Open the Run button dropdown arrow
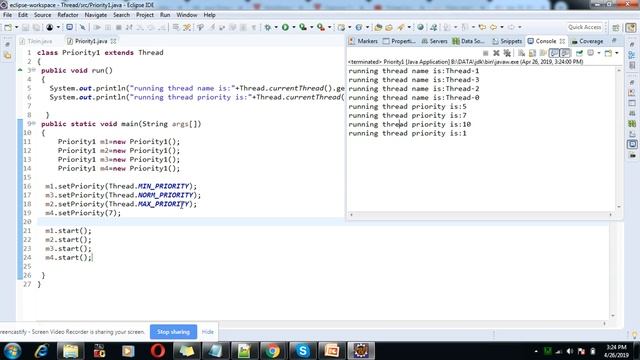 pos(293,27)
